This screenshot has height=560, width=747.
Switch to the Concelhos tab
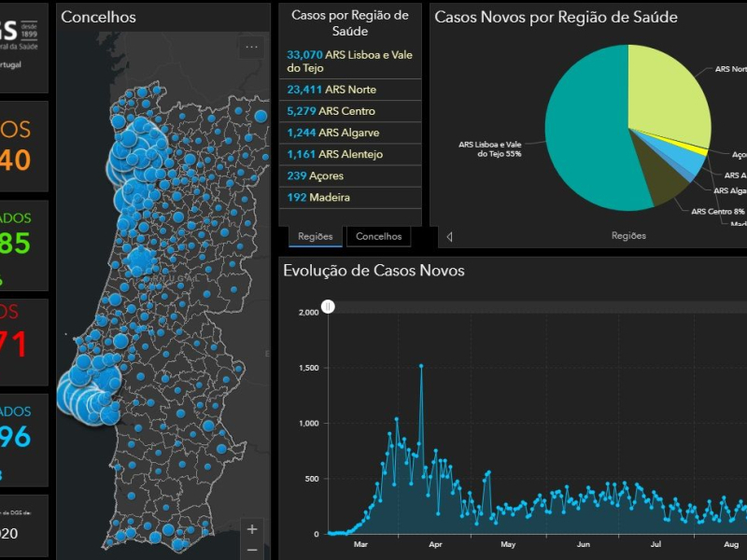click(x=378, y=237)
